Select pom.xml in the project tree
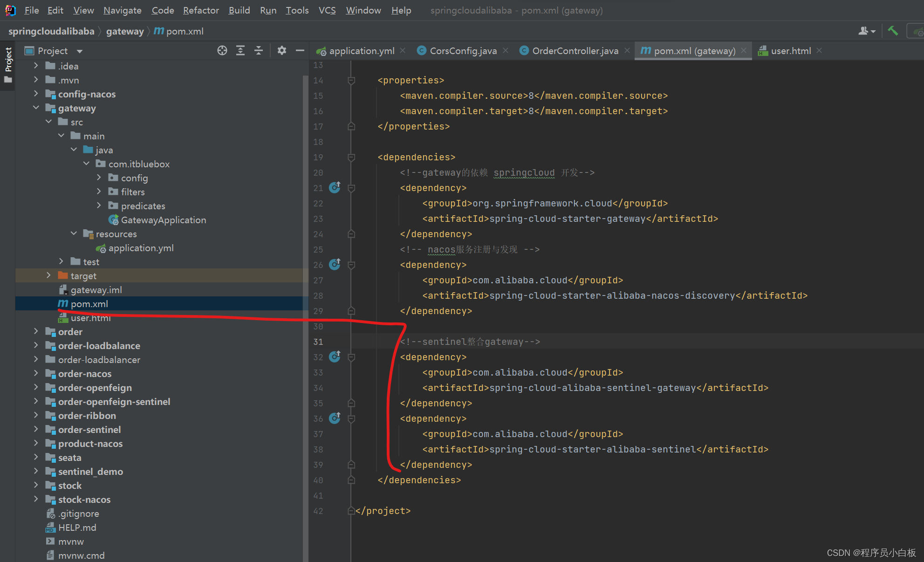The image size is (924, 562). 89,304
